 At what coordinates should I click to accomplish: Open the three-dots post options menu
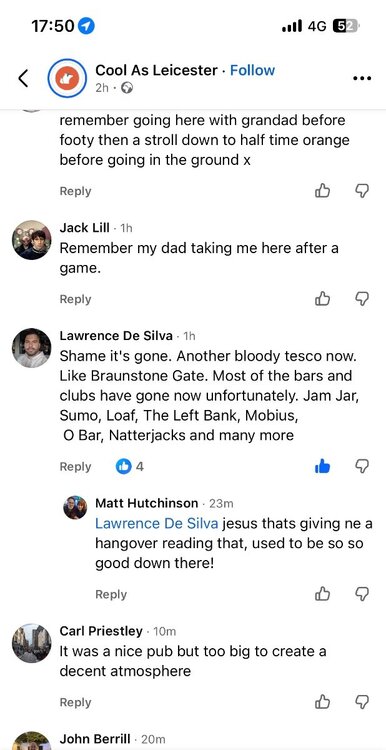362,78
